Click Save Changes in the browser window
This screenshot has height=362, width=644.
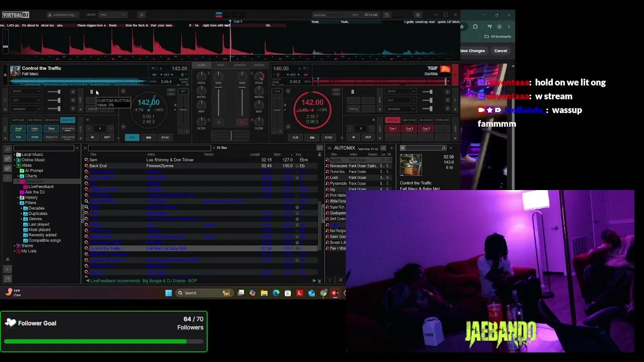(472, 51)
